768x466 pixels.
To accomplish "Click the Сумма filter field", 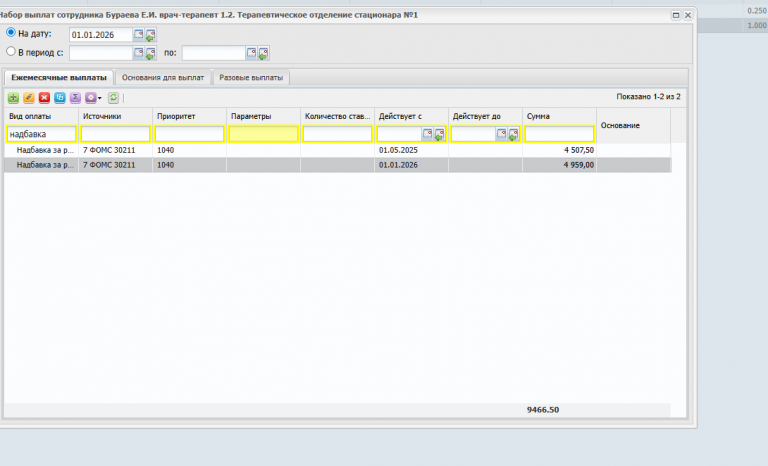I will coord(559,134).
